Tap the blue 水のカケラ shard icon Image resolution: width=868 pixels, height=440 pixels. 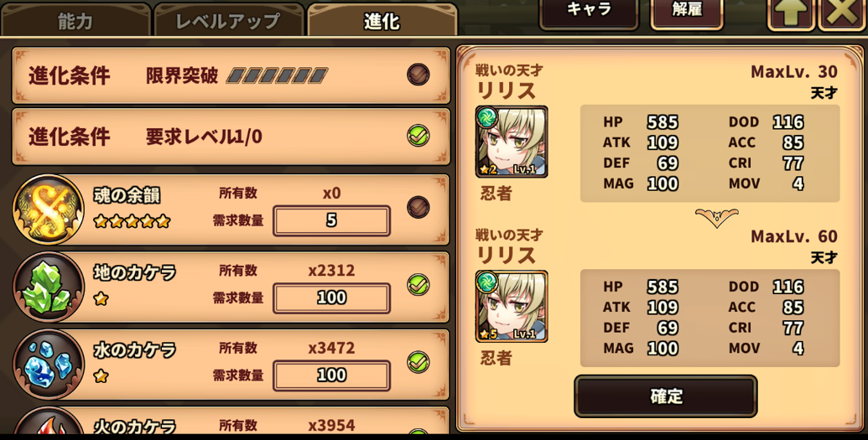[x=49, y=365]
